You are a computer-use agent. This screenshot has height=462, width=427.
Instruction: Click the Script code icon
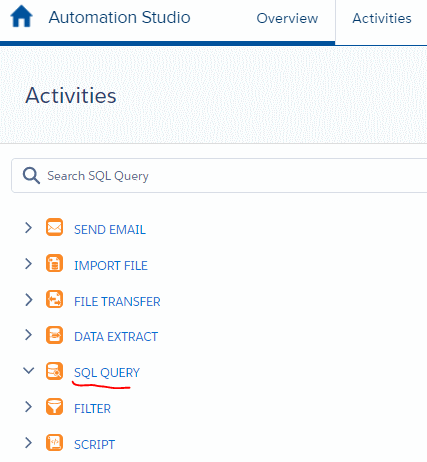pos(54,443)
